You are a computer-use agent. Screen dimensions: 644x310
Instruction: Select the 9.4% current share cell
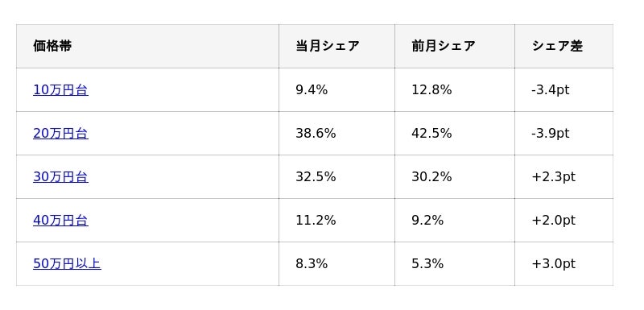[336, 90]
